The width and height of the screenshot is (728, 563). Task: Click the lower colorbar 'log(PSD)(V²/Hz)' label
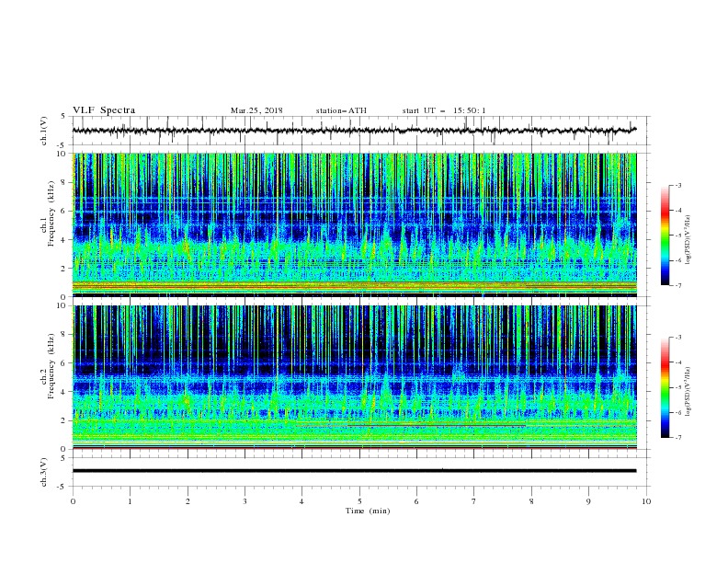pos(688,391)
